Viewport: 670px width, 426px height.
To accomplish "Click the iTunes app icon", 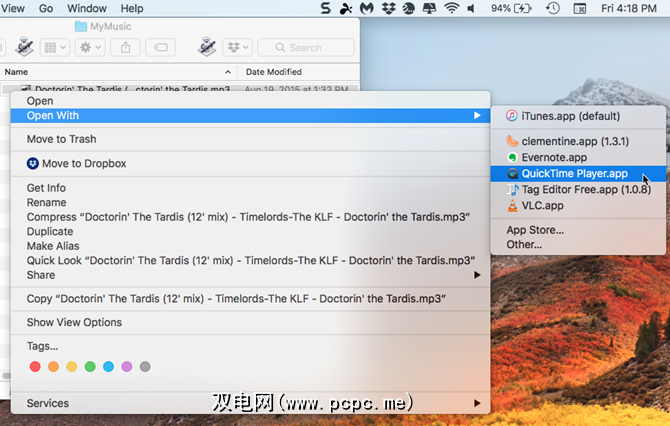I will tap(511, 116).
